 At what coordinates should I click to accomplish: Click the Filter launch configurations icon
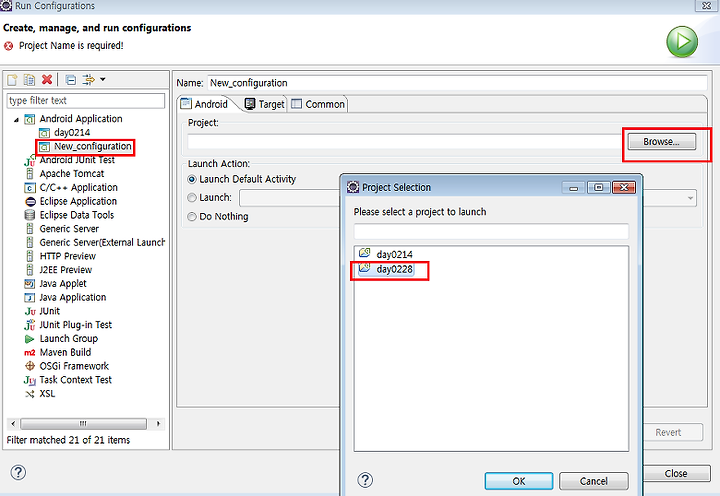pos(88,80)
